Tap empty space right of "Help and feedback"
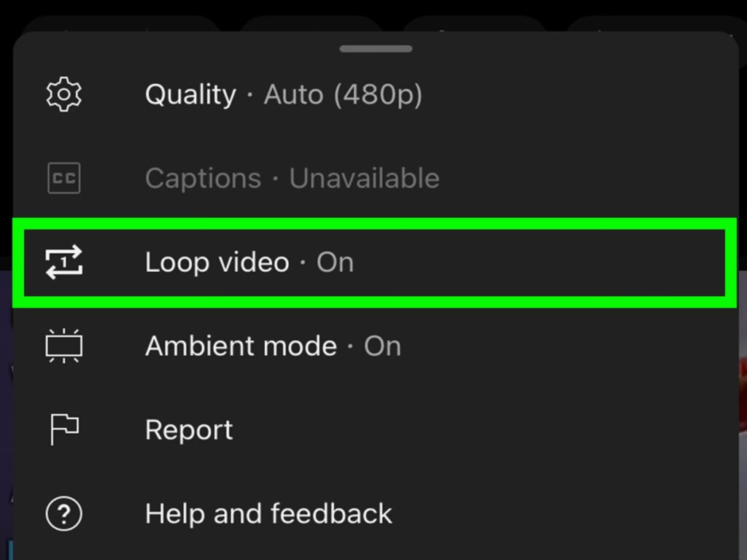 click(x=569, y=514)
